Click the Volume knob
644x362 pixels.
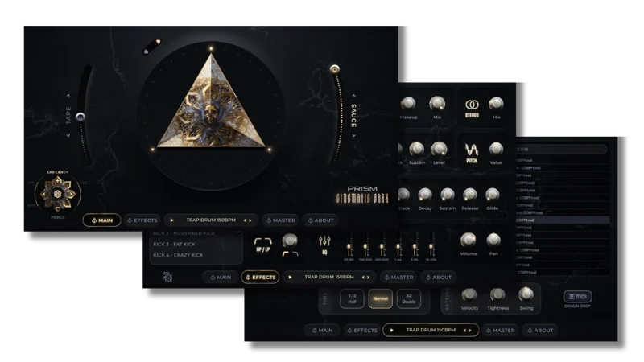[469, 239]
